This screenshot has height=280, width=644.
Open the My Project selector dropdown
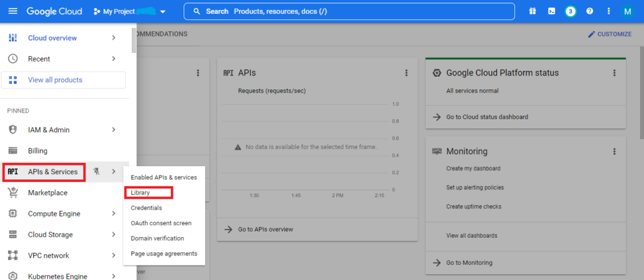pos(130,11)
